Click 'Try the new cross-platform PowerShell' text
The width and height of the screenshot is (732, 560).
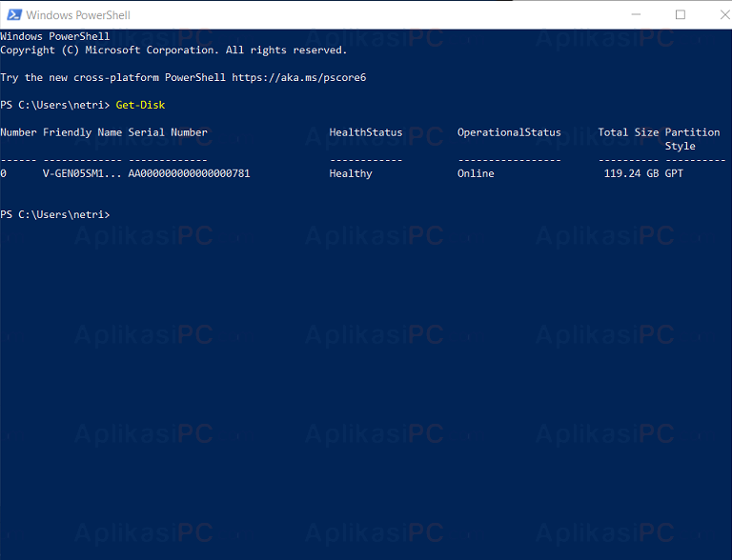(113, 77)
